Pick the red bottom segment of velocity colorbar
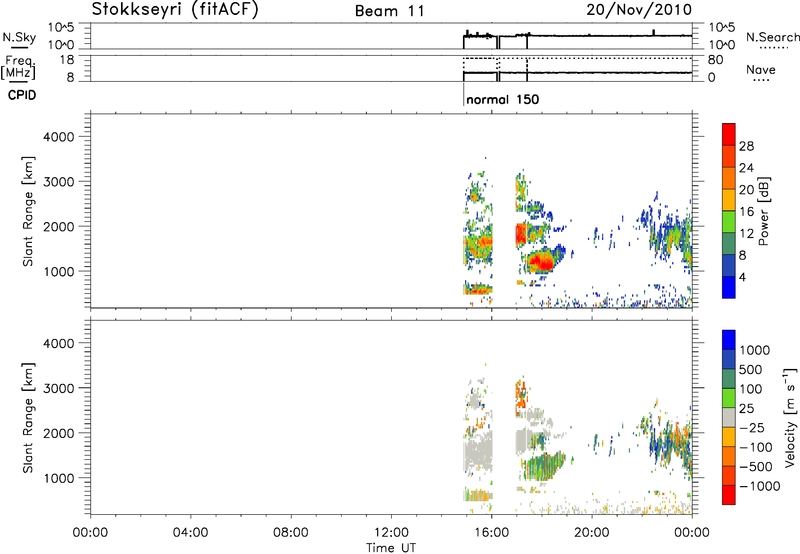 coord(729,495)
